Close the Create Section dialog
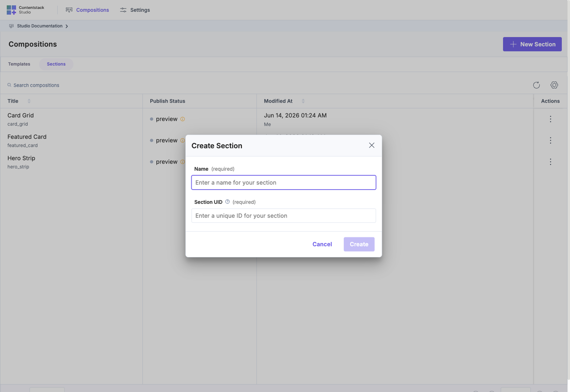 click(371, 145)
